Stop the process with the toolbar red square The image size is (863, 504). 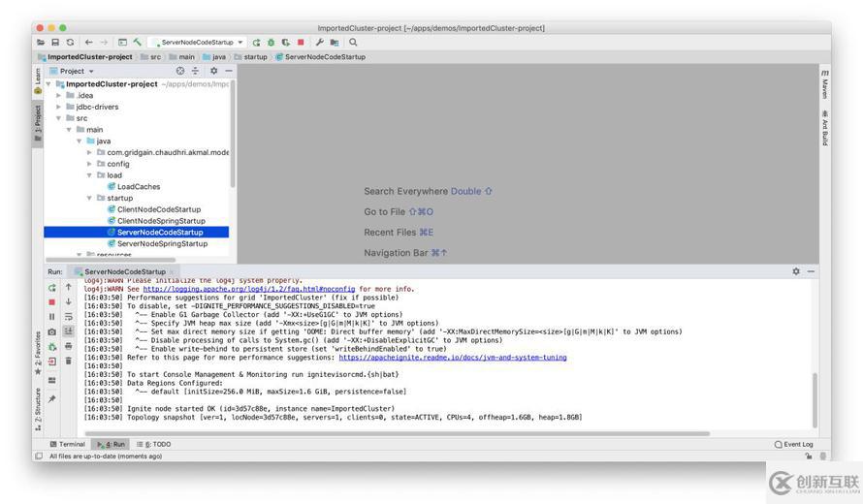[301, 43]
